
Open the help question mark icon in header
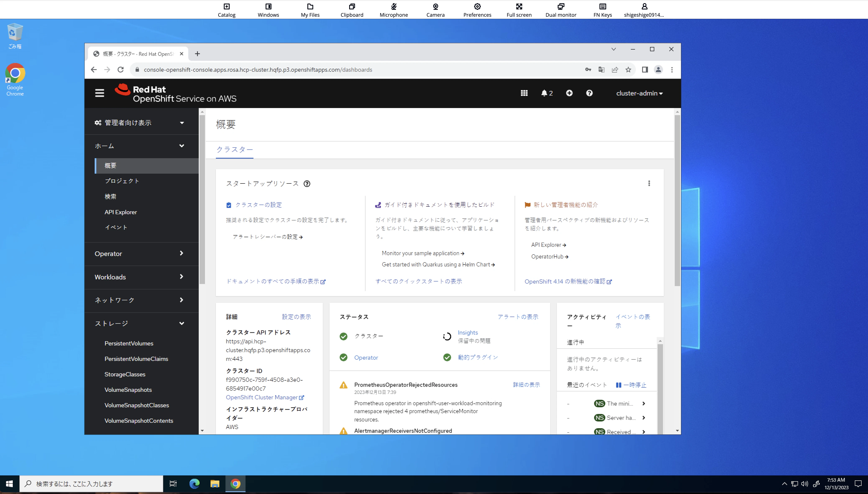[589, 93]
